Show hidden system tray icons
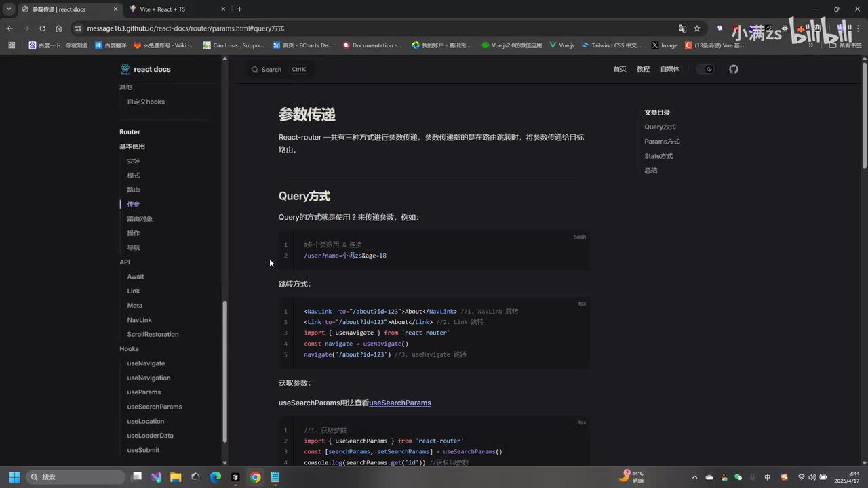 coord(694,477)
